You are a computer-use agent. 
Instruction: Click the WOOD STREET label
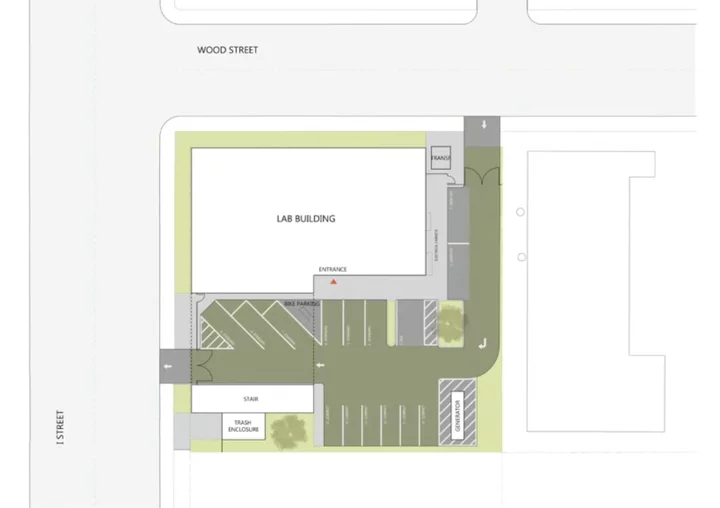point(227,49)
